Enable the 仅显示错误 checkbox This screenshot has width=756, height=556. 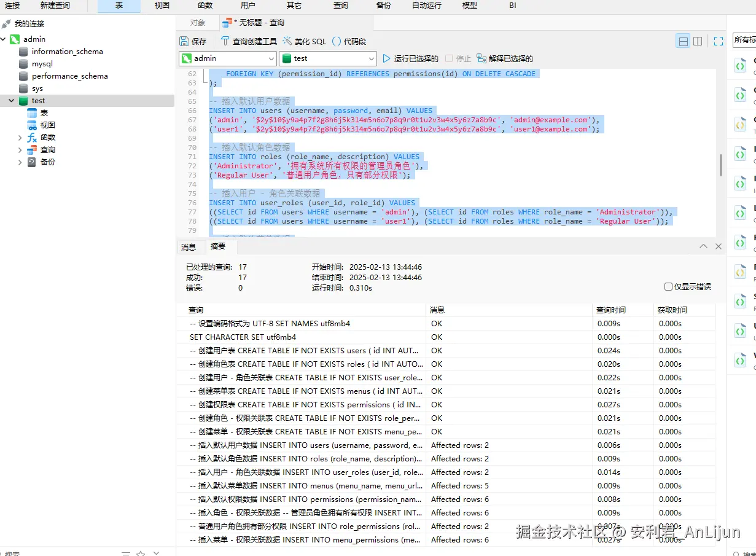668,287
